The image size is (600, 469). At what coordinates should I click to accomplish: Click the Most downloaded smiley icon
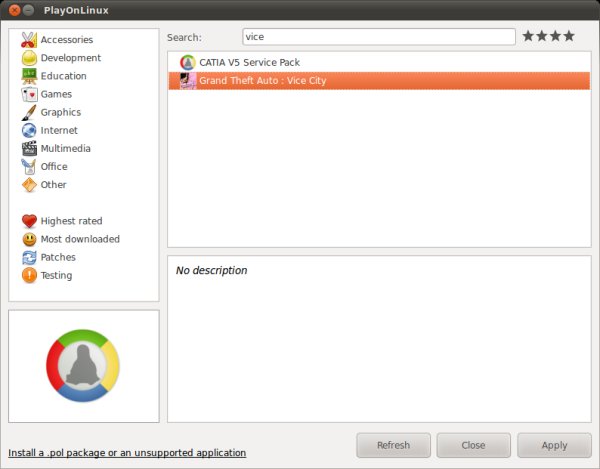29,239
